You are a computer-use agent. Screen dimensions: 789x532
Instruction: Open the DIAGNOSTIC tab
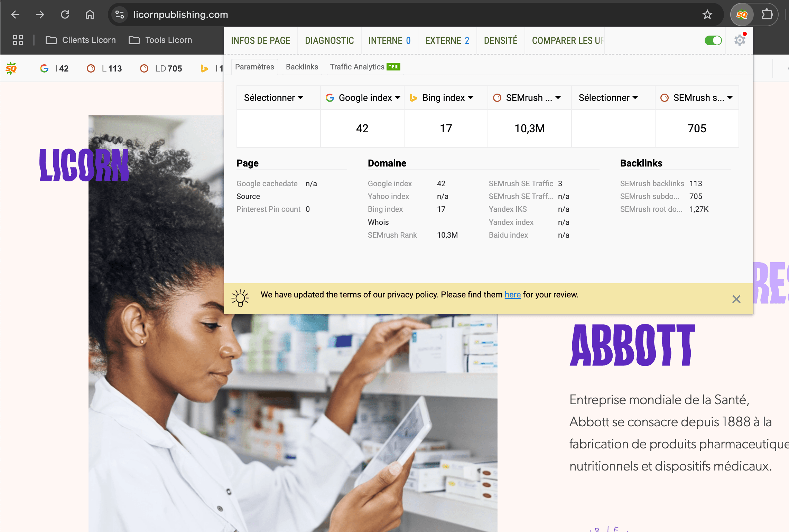click(x=329, y=41)
